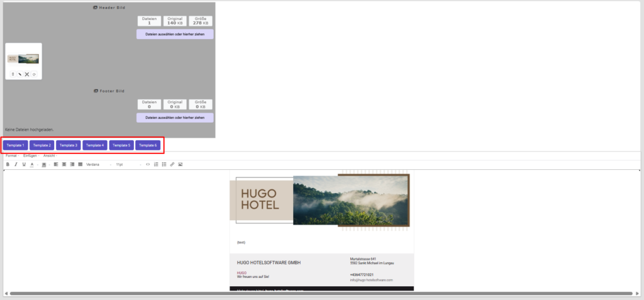Click footer 'Dateien auswählen oder hierher ziehen'
644x300 pixels.
(175, 118)
